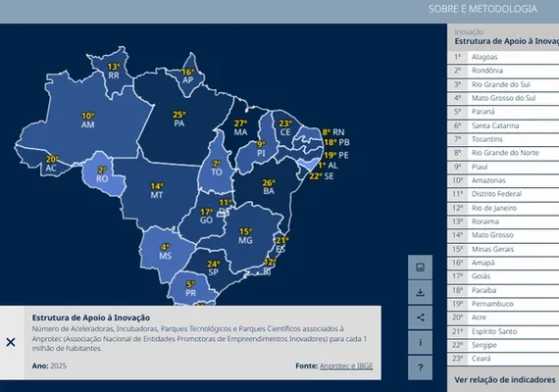Select Mato Grosso do Sul row
Viewport: 559px width, 392px height.
(503, 98)
